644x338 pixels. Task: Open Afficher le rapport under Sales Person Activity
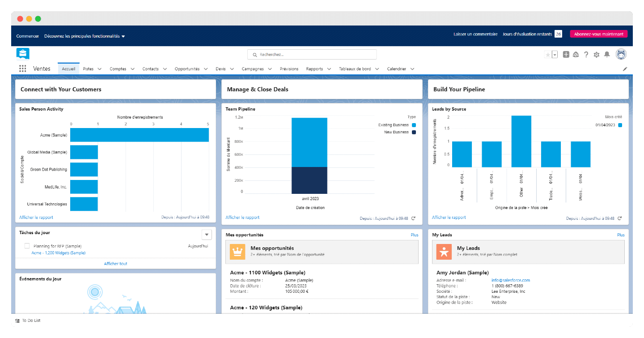coord(36,218)
